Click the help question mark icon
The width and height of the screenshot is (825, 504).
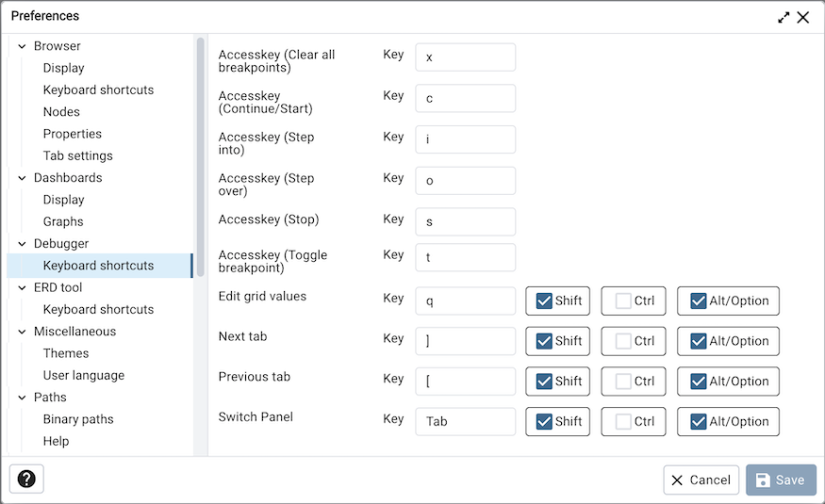[x=26, y=479]
